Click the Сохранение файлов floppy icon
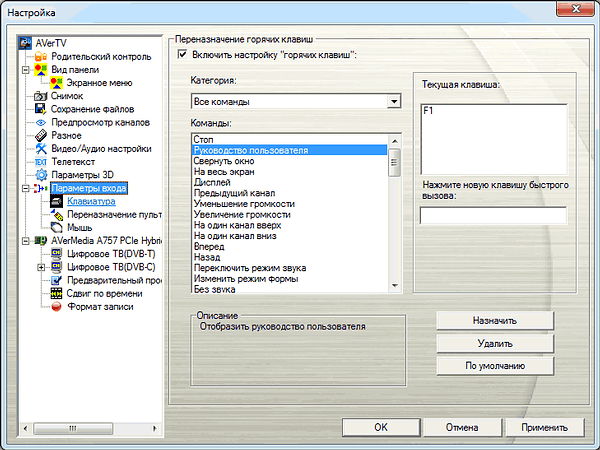The width and height of the screenshot is (600, 450). [41, 109]
